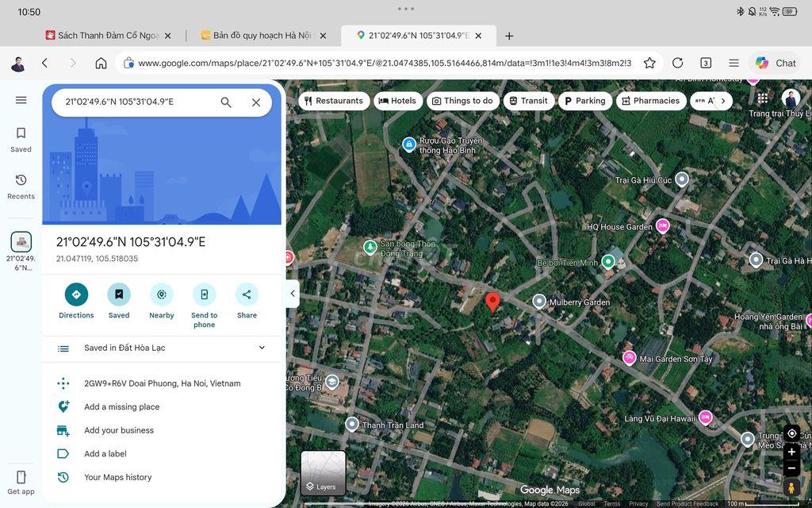Open the Mulberry Garden map marker
The width and height of the screenshot is (812, 508).
539,301
